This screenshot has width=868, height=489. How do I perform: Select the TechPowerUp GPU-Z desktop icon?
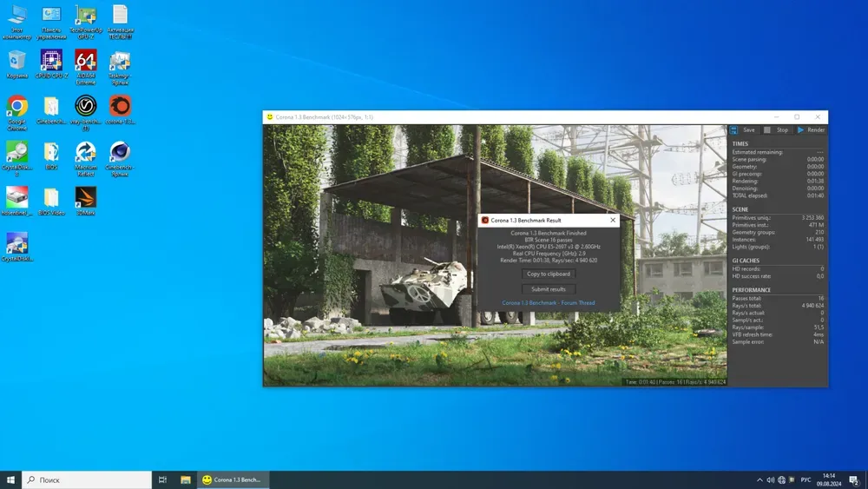(85, 16)
